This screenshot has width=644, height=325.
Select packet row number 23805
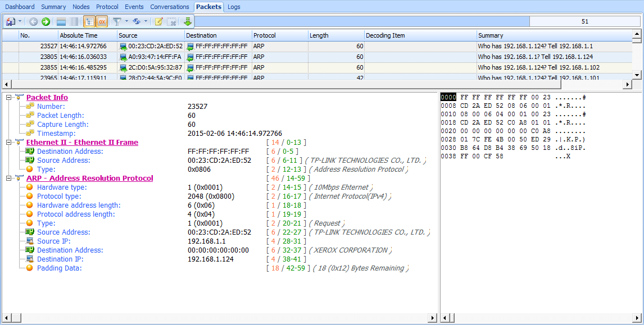[x=317, y=57]
